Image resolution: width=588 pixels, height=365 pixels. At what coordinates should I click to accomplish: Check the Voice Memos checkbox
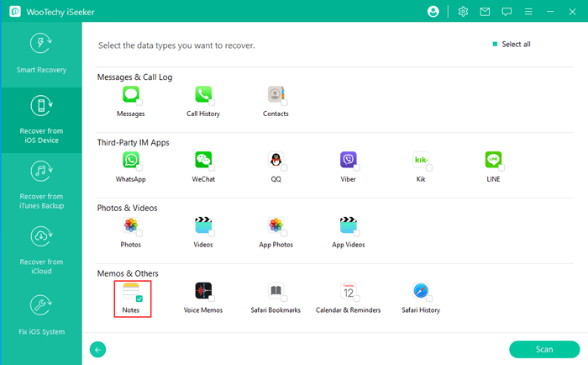tap(212, 299)
